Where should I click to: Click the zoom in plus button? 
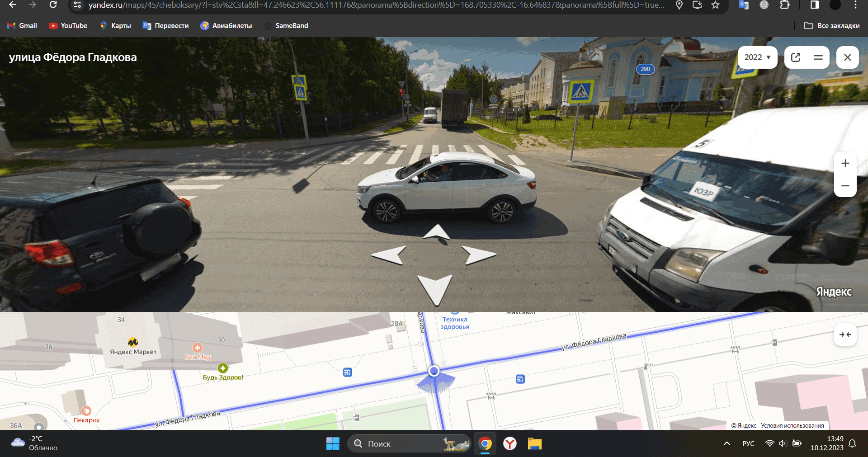(845, 163)
